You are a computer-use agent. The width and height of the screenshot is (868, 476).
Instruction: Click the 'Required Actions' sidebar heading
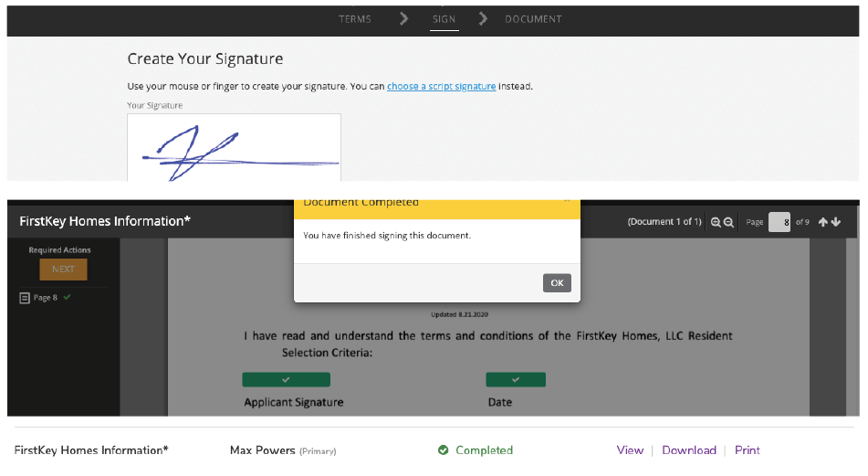[x=60, y=250]
